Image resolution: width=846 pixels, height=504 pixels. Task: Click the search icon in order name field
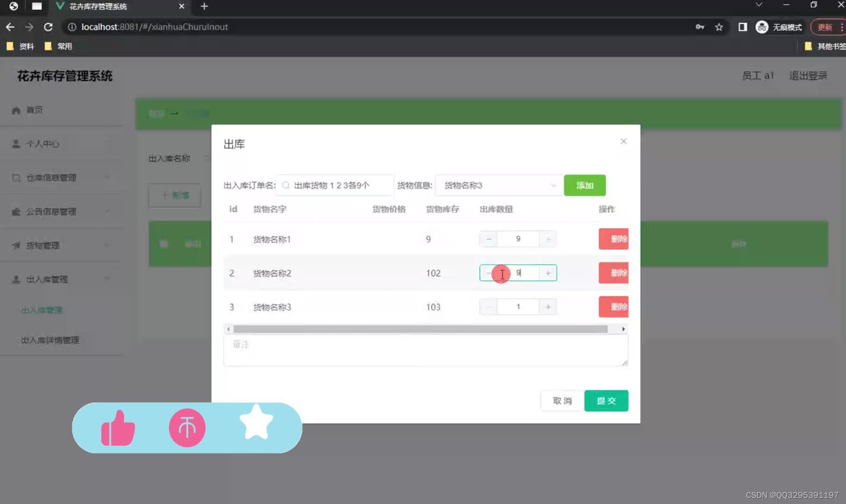click(286, 185)
